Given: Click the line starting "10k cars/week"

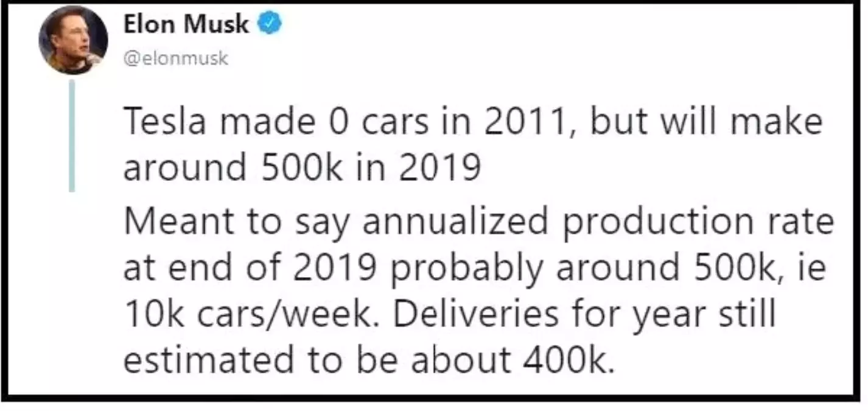Looking at the screenshot, I should [450, 315].
